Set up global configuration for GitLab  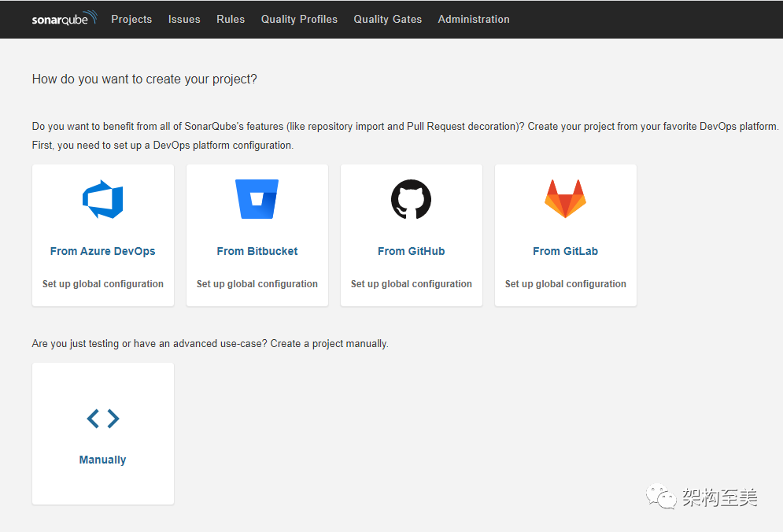(x=565, y=284)
